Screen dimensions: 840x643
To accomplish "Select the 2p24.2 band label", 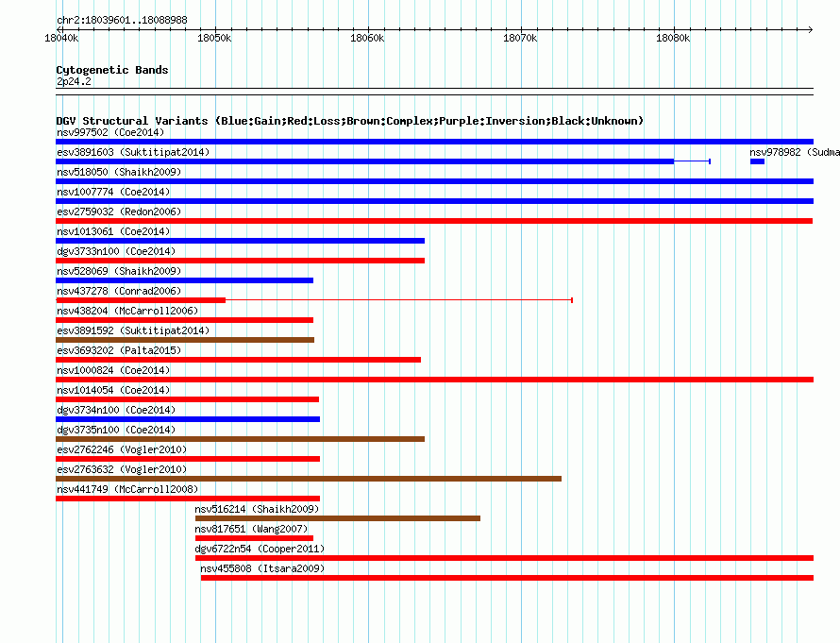I will click(x=74, y=81).
